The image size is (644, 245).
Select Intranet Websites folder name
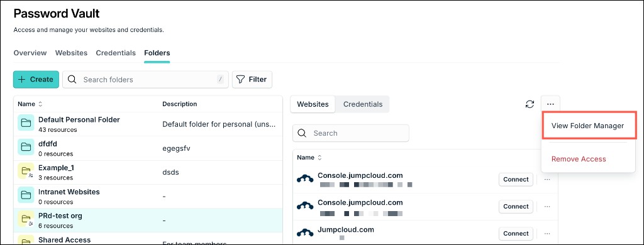(69, 192)
